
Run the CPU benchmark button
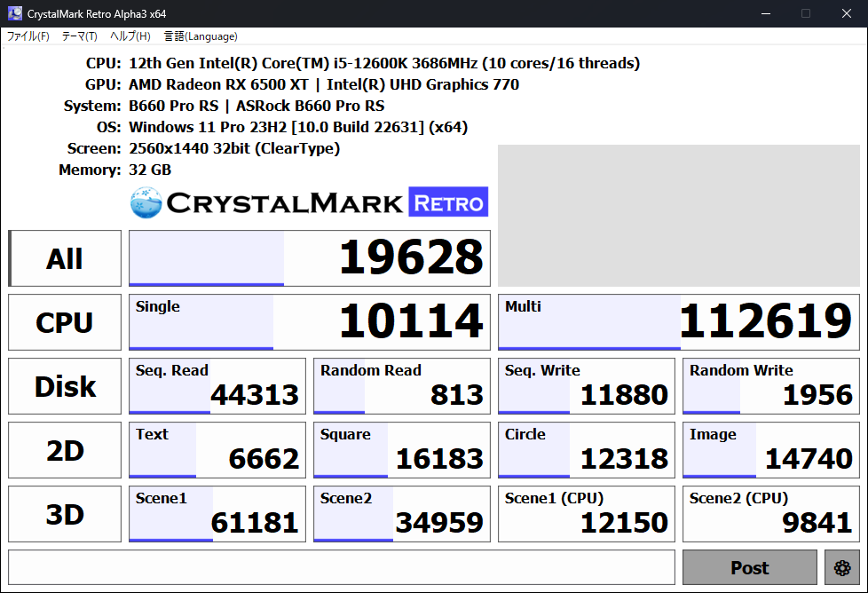65,322
